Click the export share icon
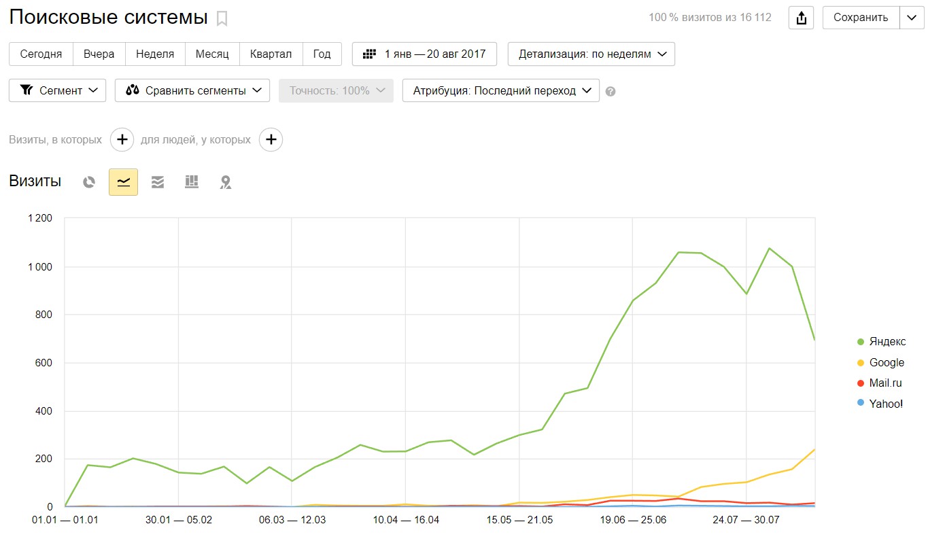Image resolution: width=928 pixels, height=560 pixels. [x=802, y=18]
